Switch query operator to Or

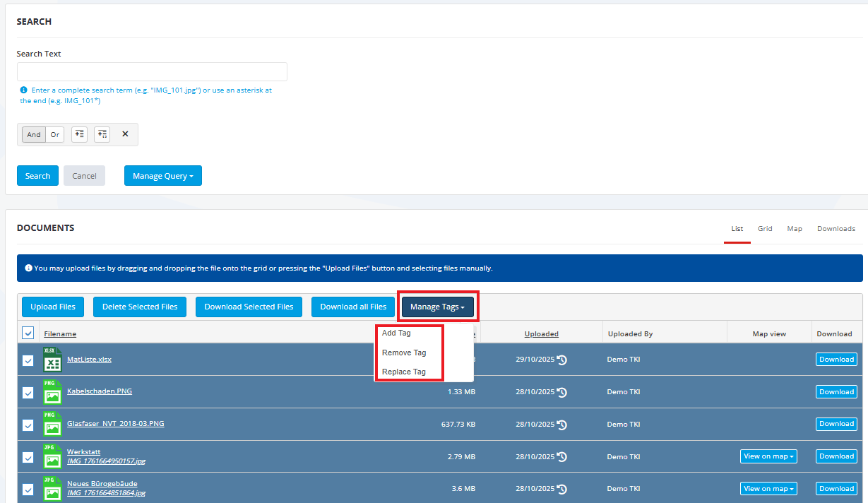coord(55,134)
